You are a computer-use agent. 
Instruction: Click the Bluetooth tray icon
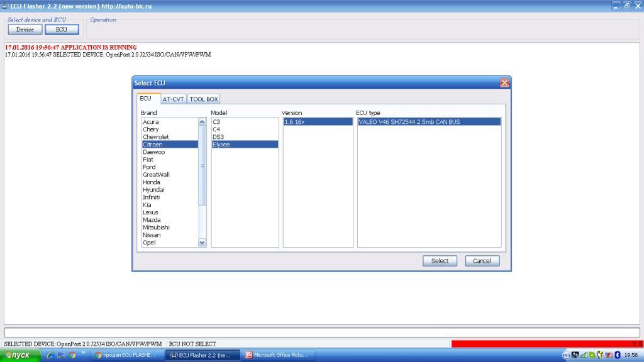click(x=618, y=355)
